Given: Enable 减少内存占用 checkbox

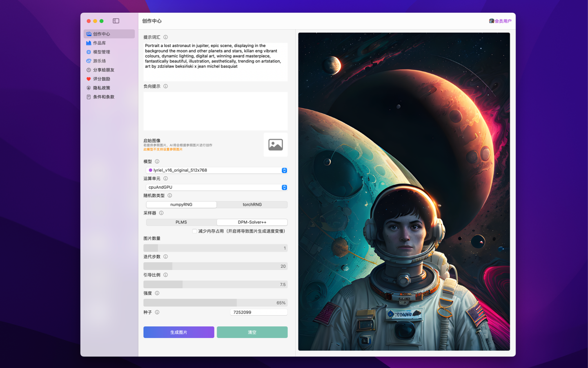Looking at the screenshot, I should [194, 231].
